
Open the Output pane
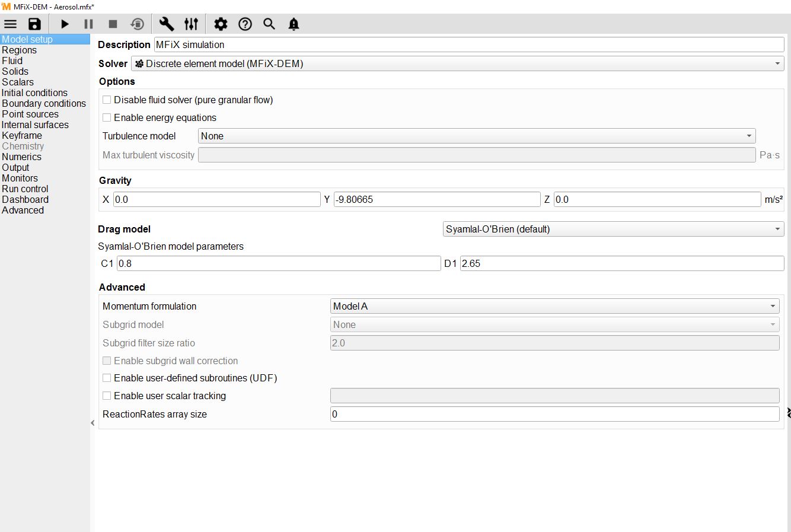coord(45,167)
